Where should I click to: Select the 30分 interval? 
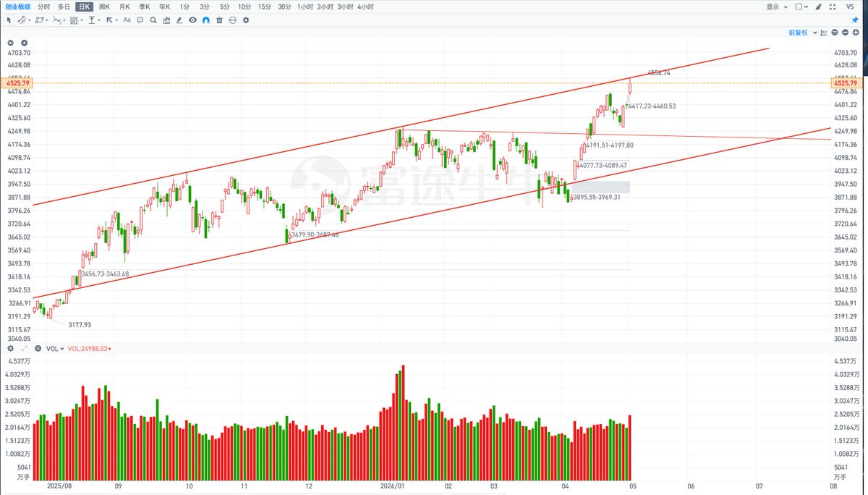click(x=284, y=7)
